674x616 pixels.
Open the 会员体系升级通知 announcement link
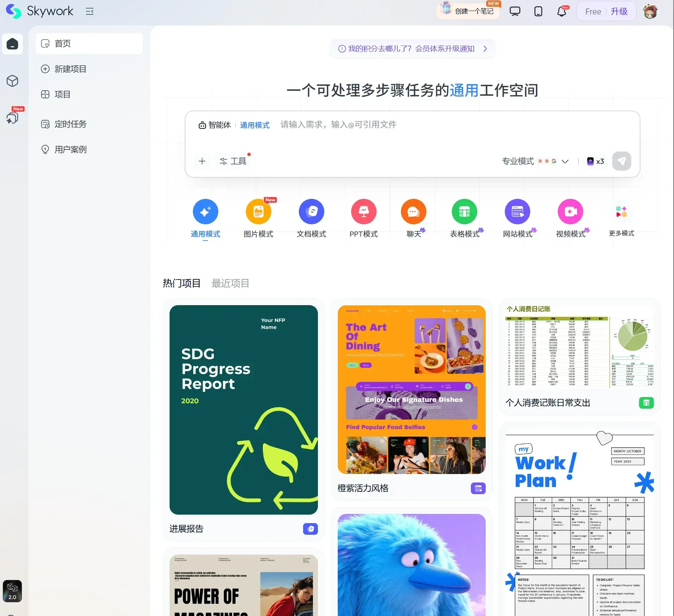[x=412, y=49]
